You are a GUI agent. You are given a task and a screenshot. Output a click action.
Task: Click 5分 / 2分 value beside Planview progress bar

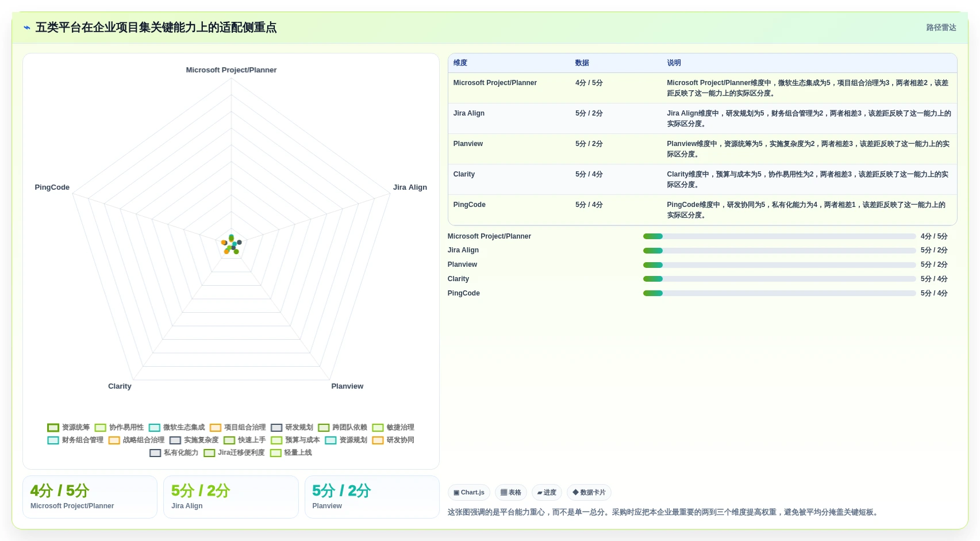coord(934,264)
